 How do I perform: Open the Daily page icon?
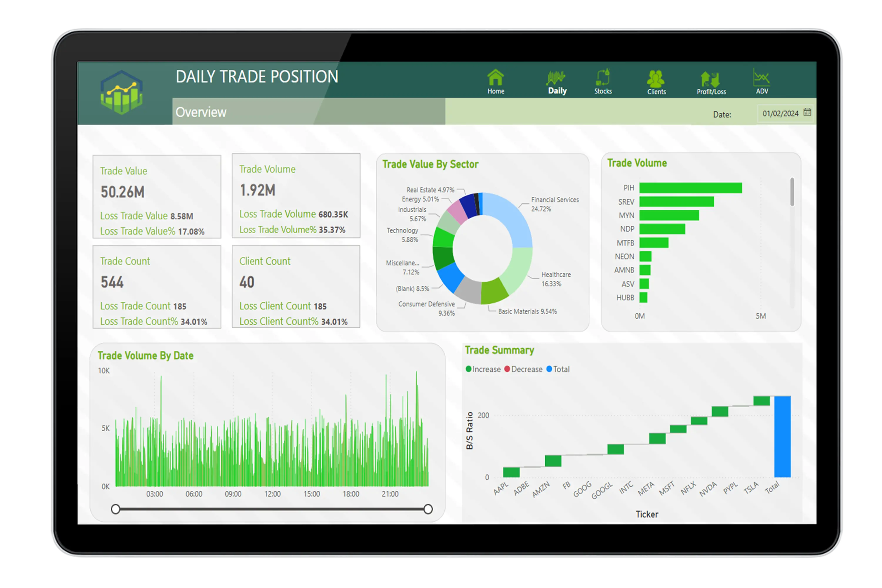click(557, 78)
